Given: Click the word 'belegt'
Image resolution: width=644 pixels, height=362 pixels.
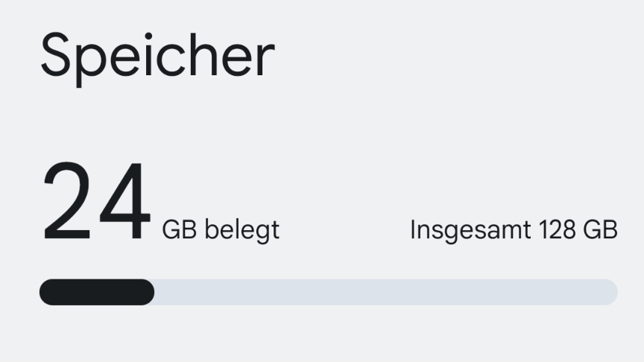Looking at the screenshot, I should [242, 230].
